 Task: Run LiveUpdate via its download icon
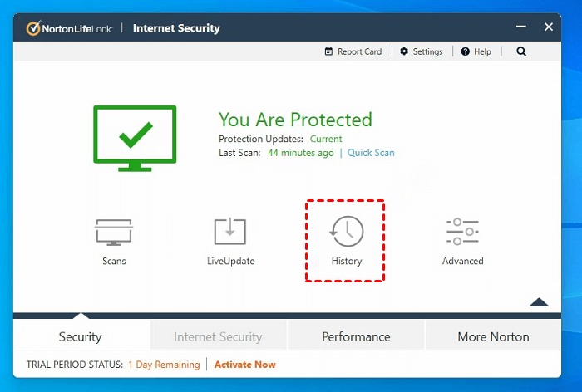click(x=230, y=232)
